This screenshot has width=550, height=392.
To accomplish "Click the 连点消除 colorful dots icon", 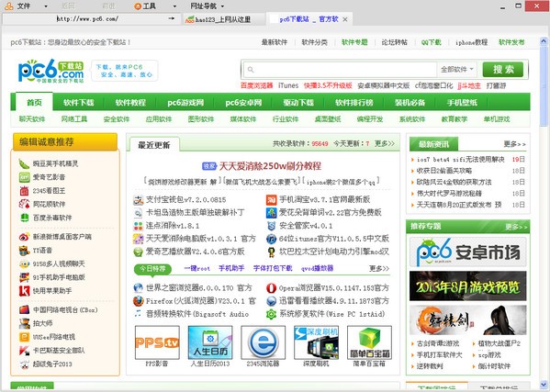I will tap(139, 226).
